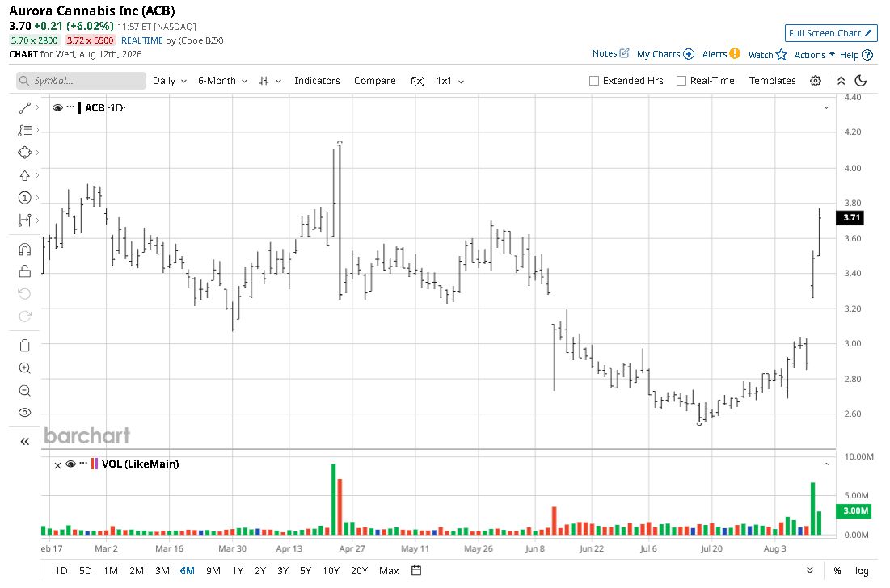Select the 5D time range
The image size is (890, 588).
[85, 570]
